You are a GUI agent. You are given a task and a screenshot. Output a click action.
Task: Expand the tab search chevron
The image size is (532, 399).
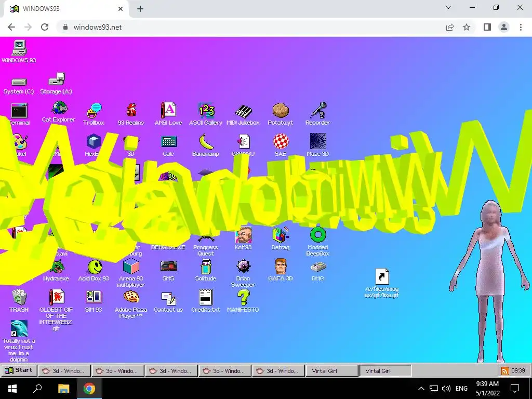pyautogui.click(x=448, y=7)
